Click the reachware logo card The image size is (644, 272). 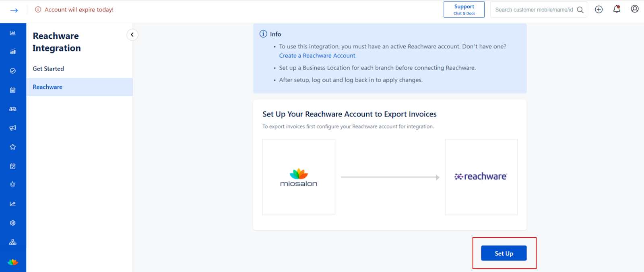tap(481, 177)
